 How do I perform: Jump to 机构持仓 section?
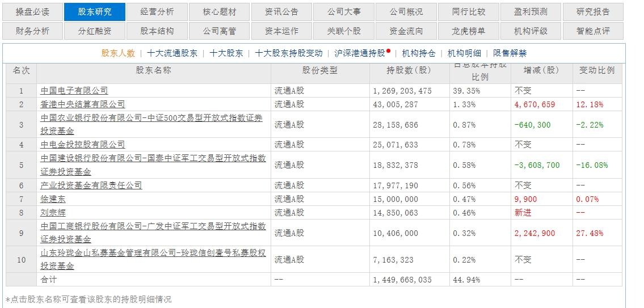(419, 53)
